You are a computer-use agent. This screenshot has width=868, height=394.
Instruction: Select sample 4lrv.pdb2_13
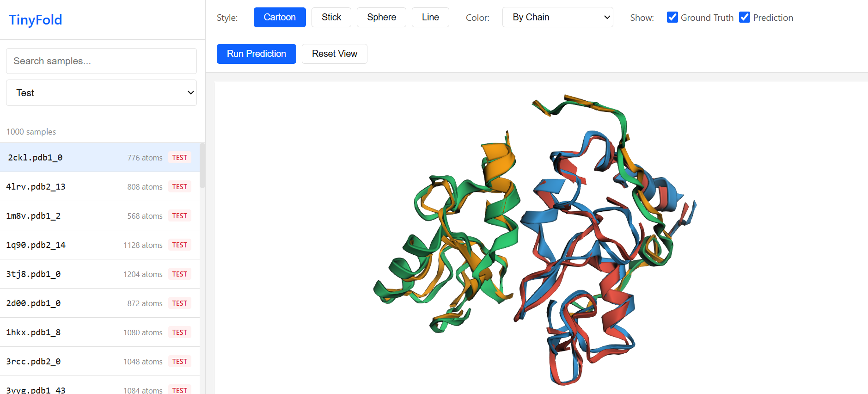point(99,187)
